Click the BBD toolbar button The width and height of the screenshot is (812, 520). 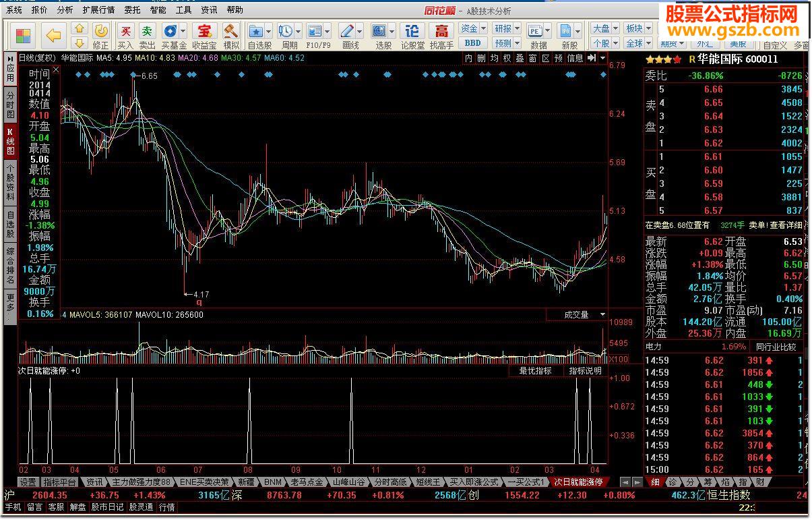pos(473,42)
